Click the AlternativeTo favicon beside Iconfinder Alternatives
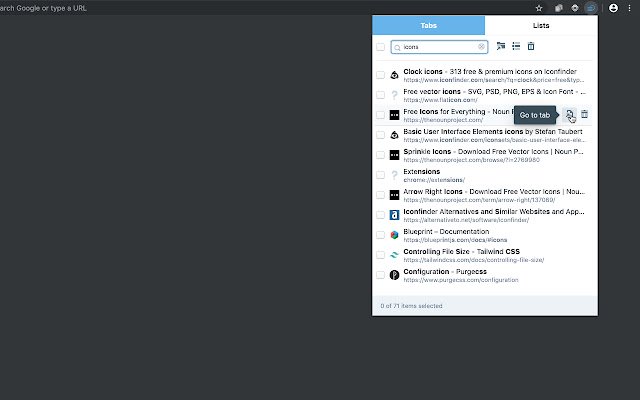Viewport: 640px width, 400px height. 394,215
